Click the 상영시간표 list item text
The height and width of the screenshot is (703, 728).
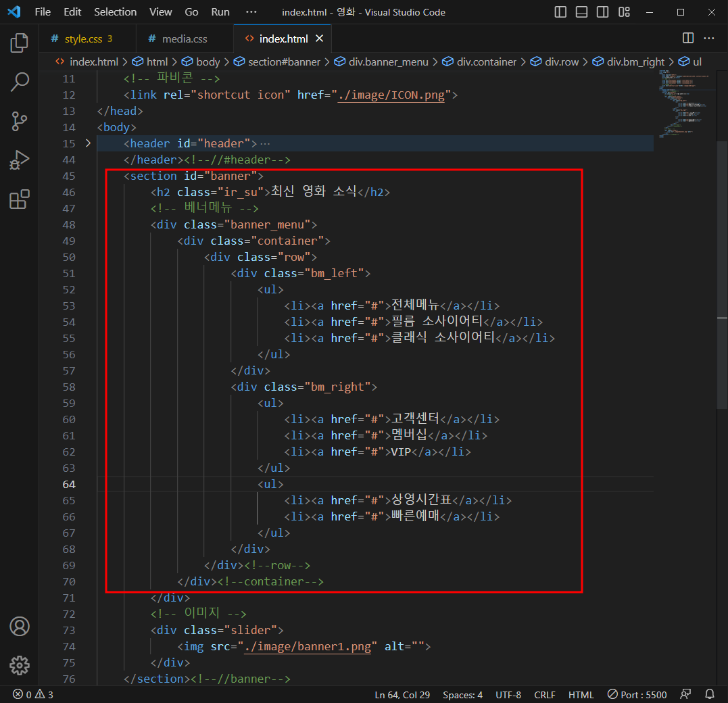tap(422, 500)
